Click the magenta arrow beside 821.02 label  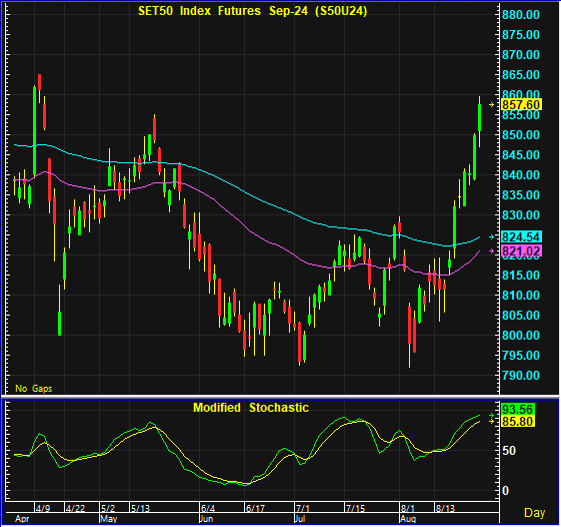coord(492,251)
